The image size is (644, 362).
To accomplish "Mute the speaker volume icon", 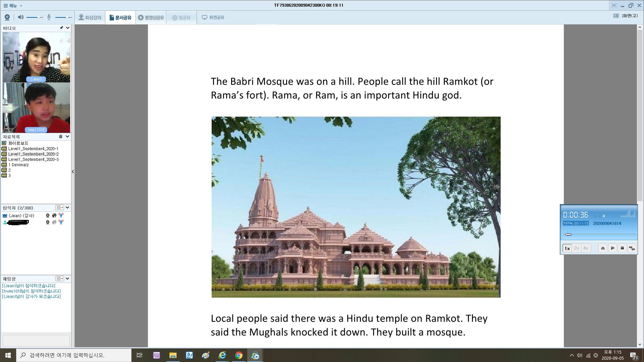I will pos(21,17).
